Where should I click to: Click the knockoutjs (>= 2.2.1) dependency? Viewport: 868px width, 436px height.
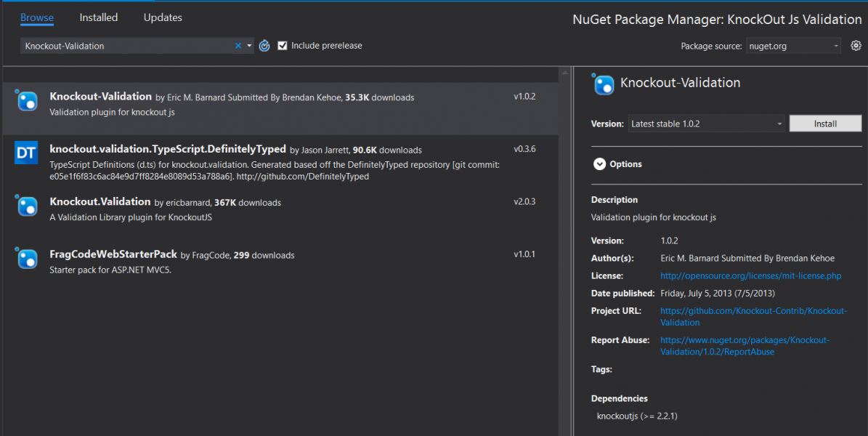click(637, 416)
